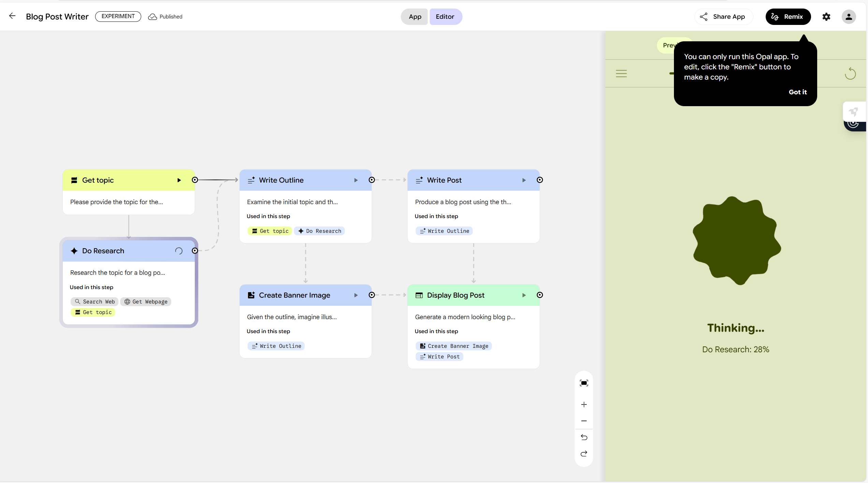Image resolution: width=868 pixels, height=483 pixels.
Task: Click the back arrow icon
Action: [x=12, y=16]
